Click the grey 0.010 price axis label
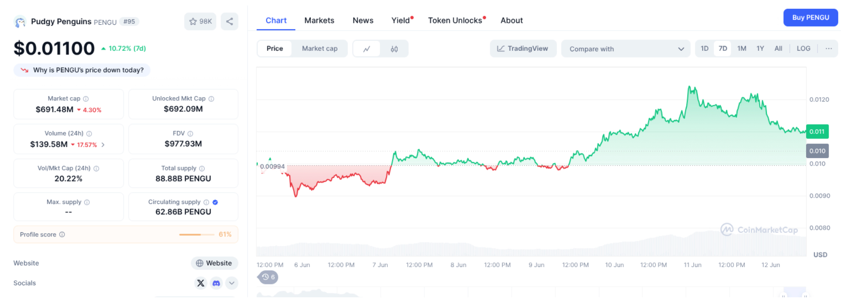 pyautogui.click(x=817, y=151)
